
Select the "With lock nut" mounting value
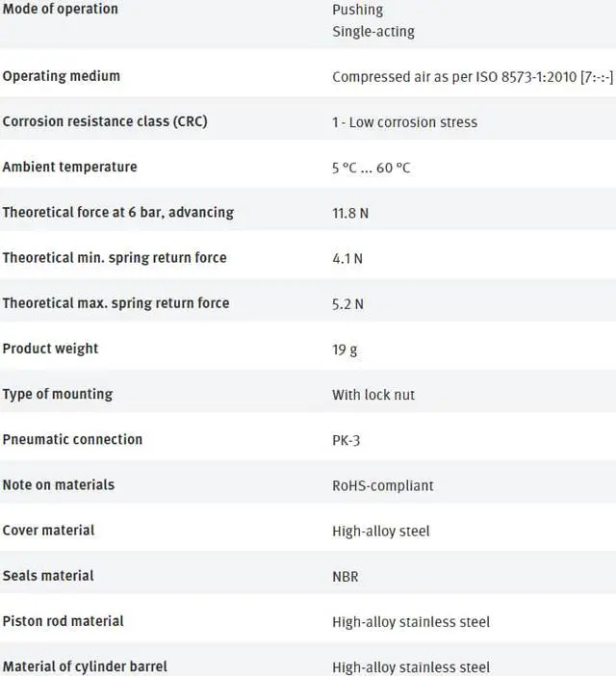373,395
